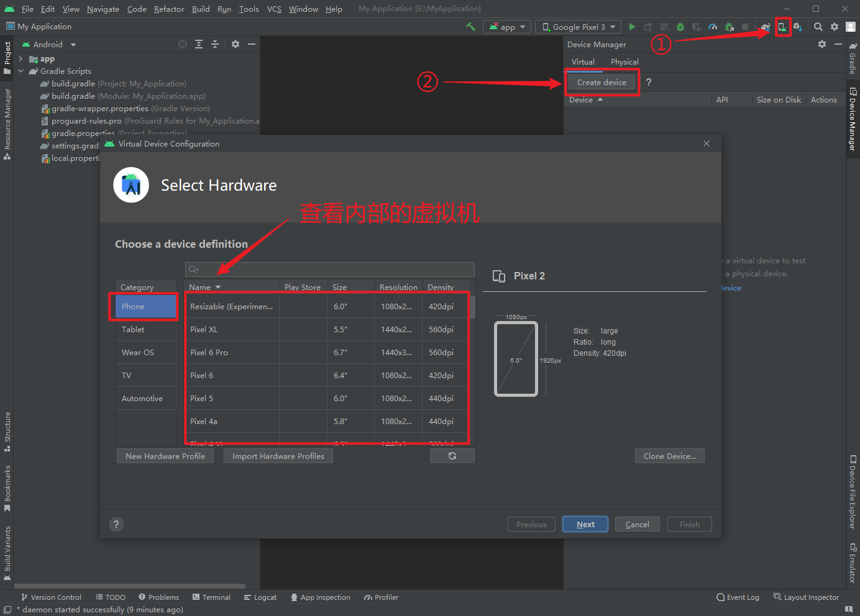Click the account avatar icon

[851, 27]
